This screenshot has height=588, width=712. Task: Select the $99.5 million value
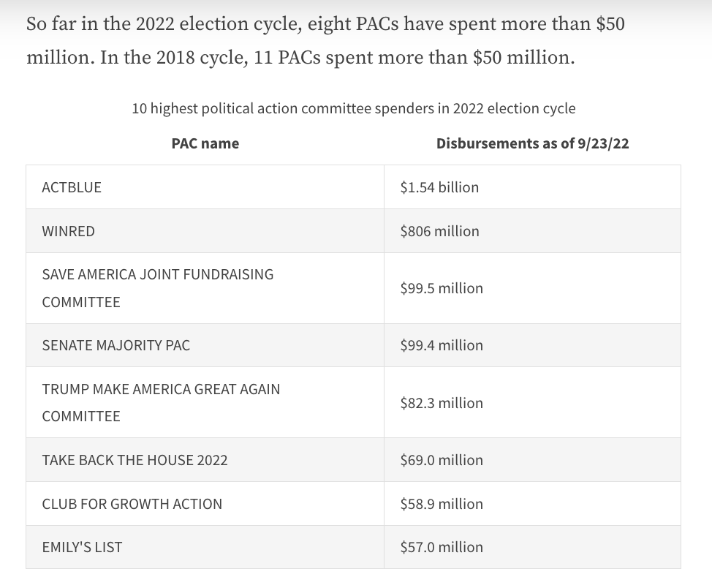point(442,288)
